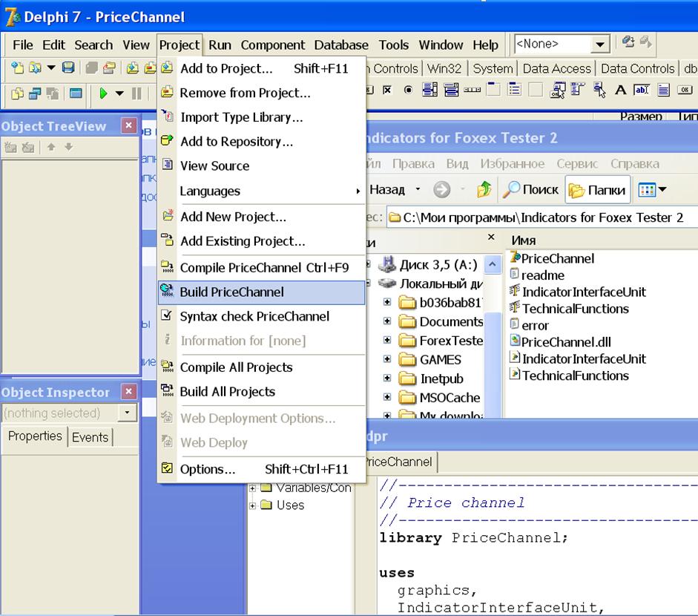Click the Save floppy disk toolbar icon
The height and width of the screenshot is (616, 698).
click(68, 68)
